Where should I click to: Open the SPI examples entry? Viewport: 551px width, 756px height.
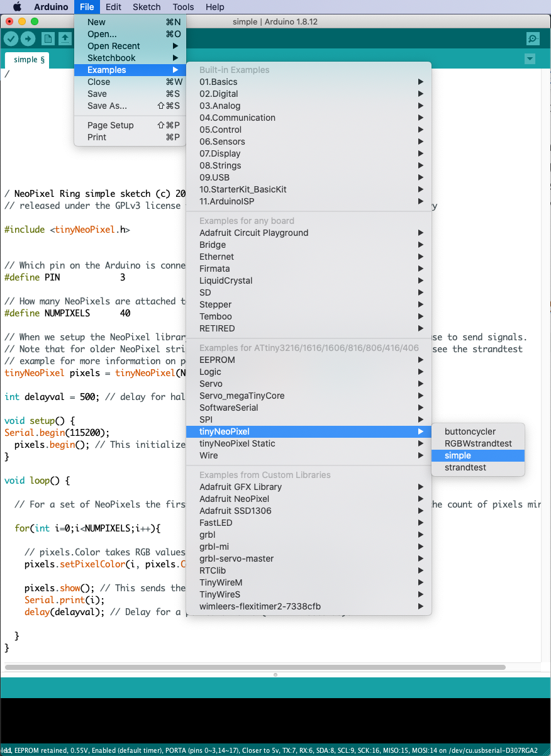[309, 420]
